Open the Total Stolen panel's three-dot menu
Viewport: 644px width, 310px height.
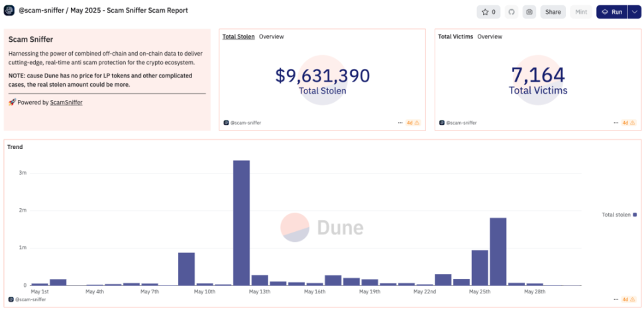pos(400,123)
